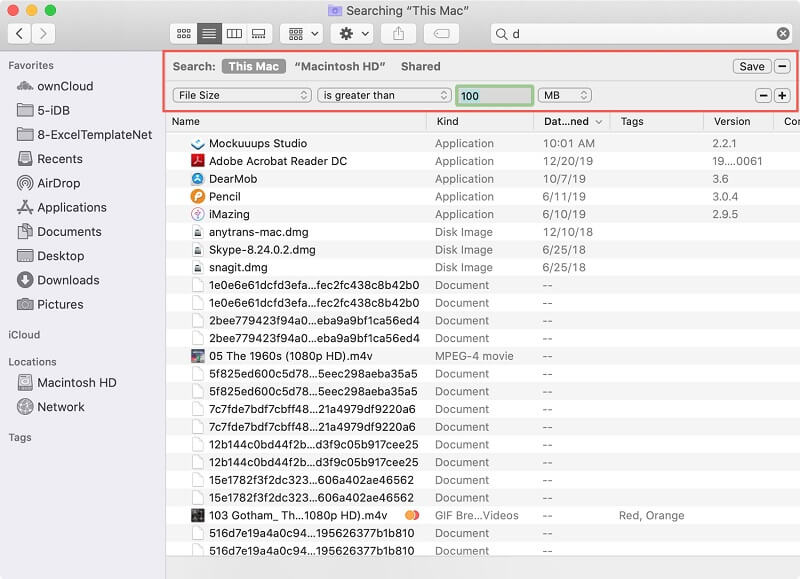Open the 8-ExcelTemplateNet sidebar folder
This screenshot has height=579, width=800.
(x=84, y=135)
